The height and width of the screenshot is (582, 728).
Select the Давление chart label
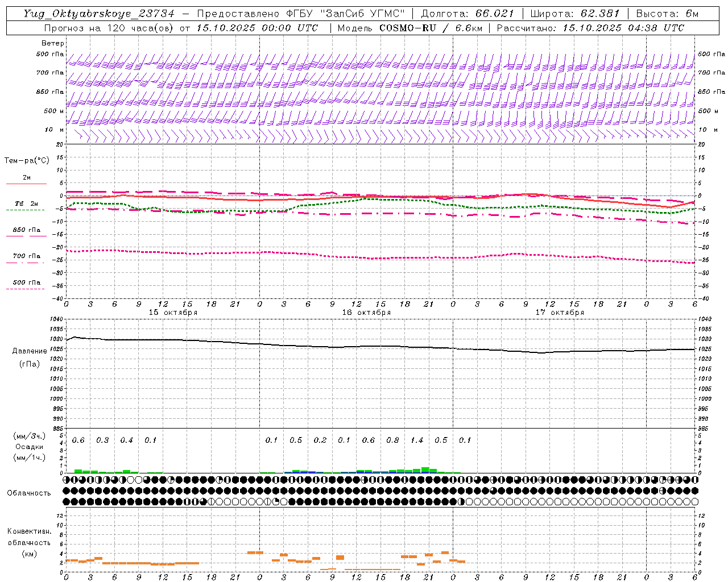pyautogui.click(x=30, y=351)
